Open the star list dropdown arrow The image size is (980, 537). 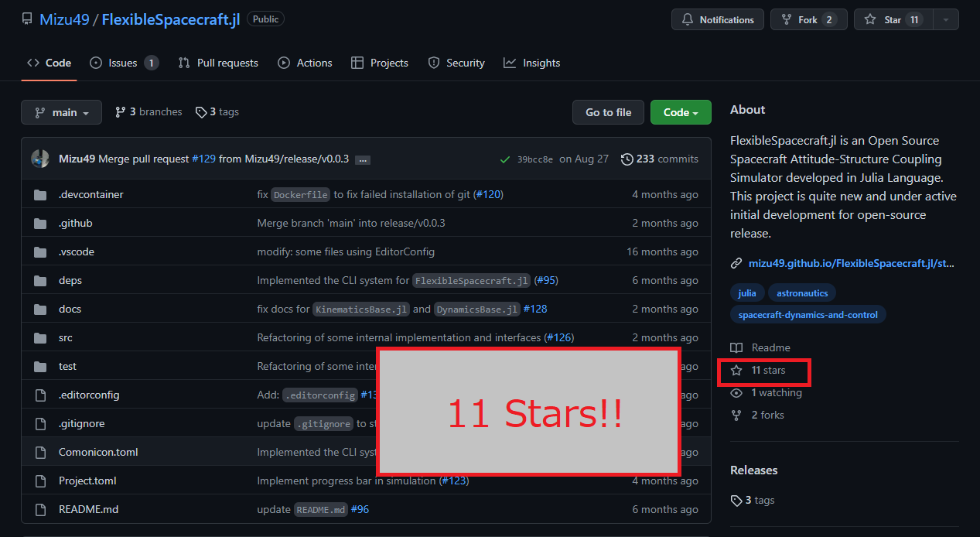click(946, 19)
